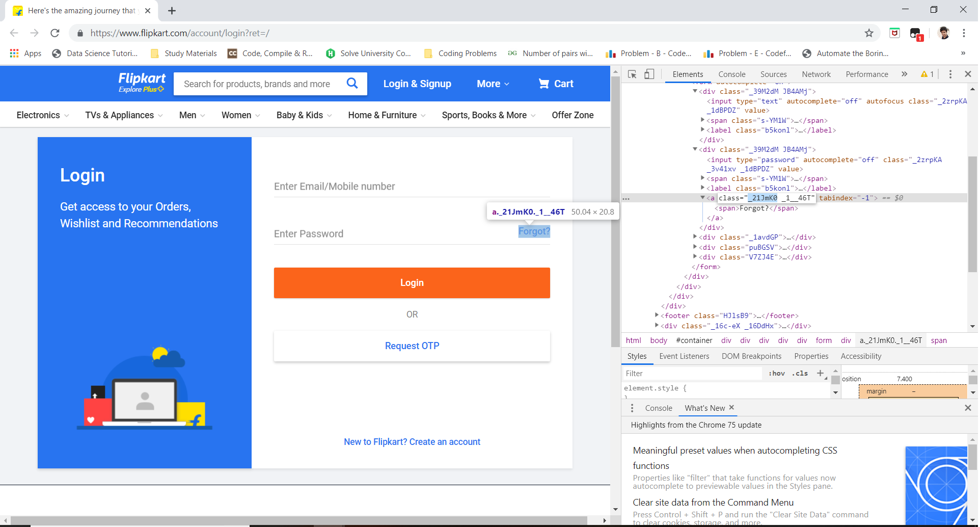Select the body breadcrumb in DevTools
This screenshot has width=980, height=527.
(658, 340)
